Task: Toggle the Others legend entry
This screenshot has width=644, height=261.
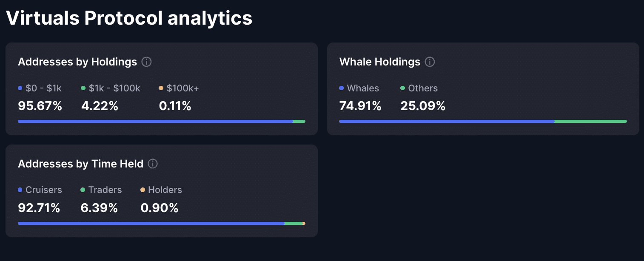Action: point(423,88)
